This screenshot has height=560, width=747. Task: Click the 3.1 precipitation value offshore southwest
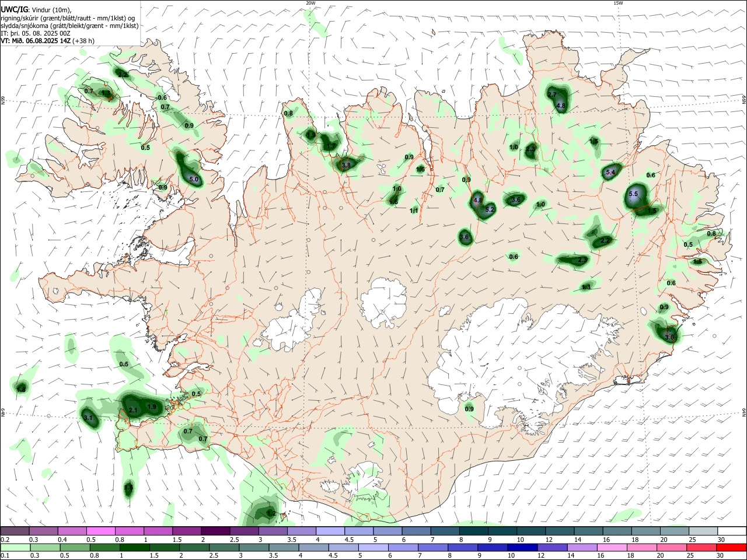click(88, 418)
